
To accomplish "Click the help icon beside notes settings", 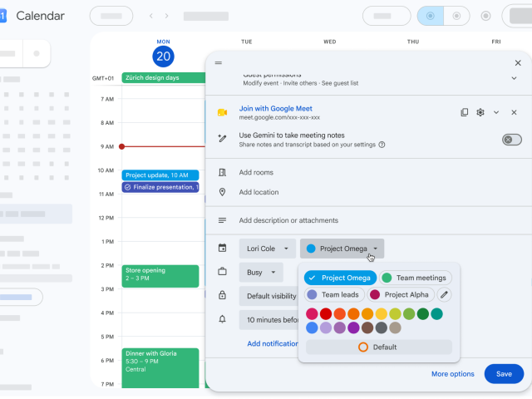I will [x=382, y=145].
